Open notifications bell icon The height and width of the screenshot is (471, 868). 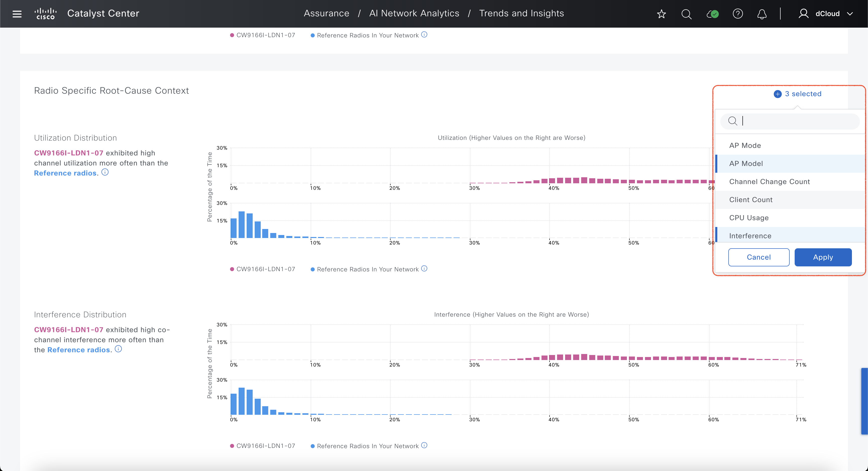point(762,14)
